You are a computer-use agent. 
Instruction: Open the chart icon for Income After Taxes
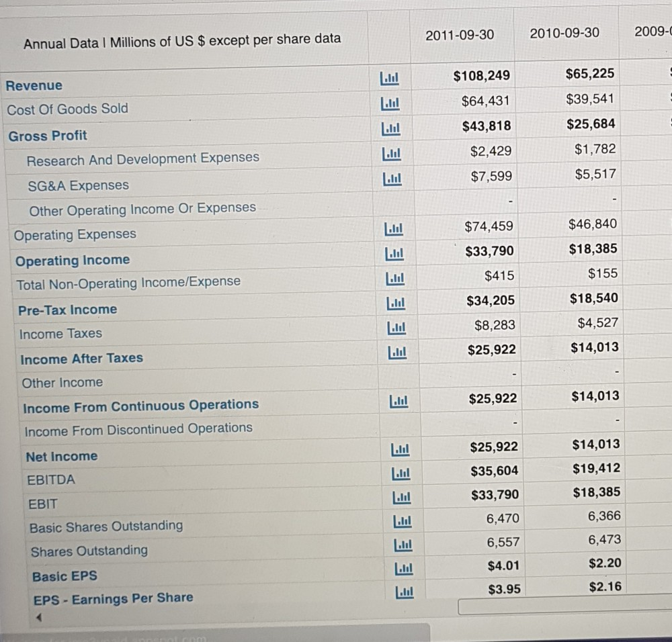point(397,353)
